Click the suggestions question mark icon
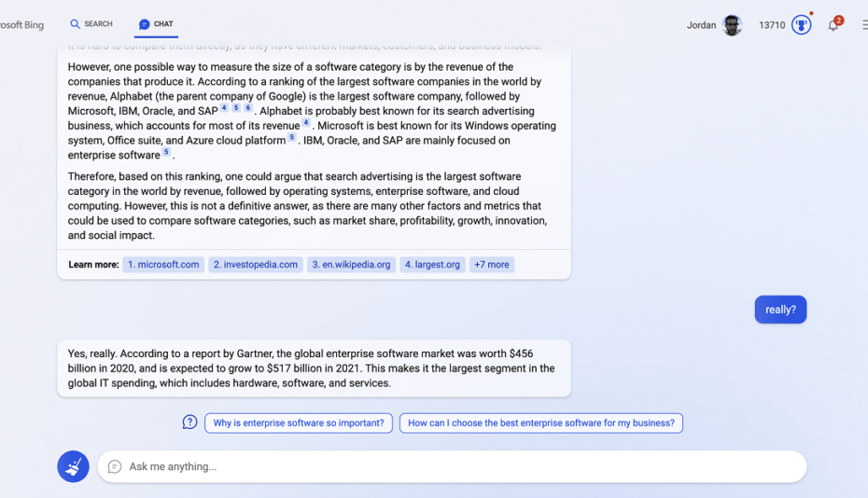Image resolution: width=868 pixels, height=498 pixels. click(189, 422)
